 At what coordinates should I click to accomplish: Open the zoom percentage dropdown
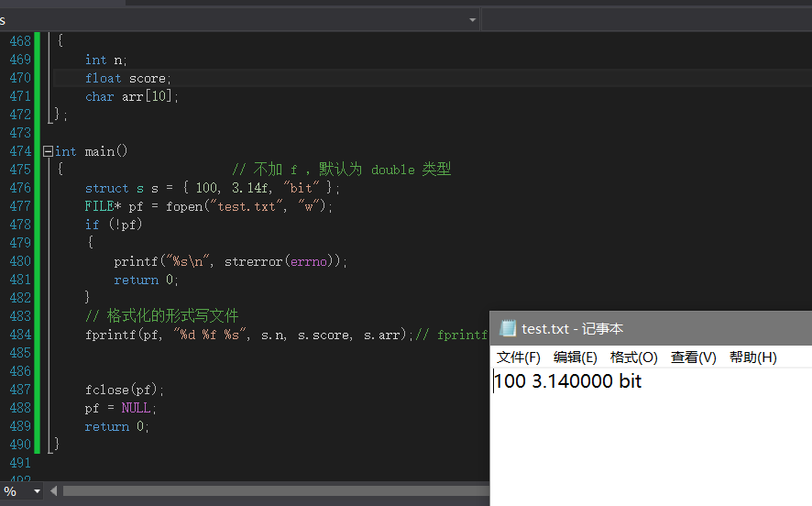(x=37, y=491)
